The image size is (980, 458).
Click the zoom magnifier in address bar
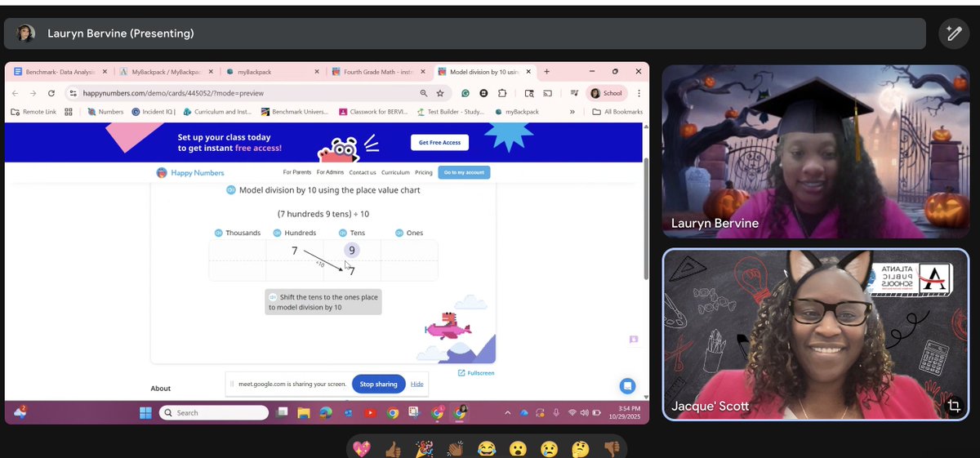tap(423, 93)
